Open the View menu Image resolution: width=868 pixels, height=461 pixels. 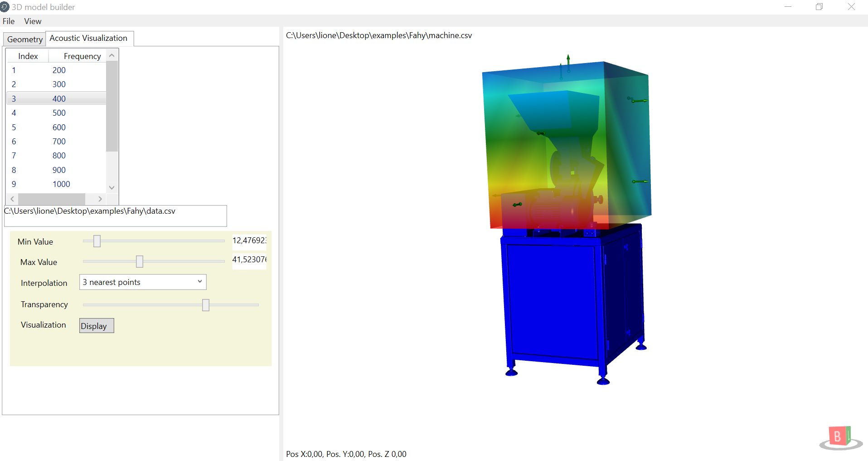click(x=33, y=21)
